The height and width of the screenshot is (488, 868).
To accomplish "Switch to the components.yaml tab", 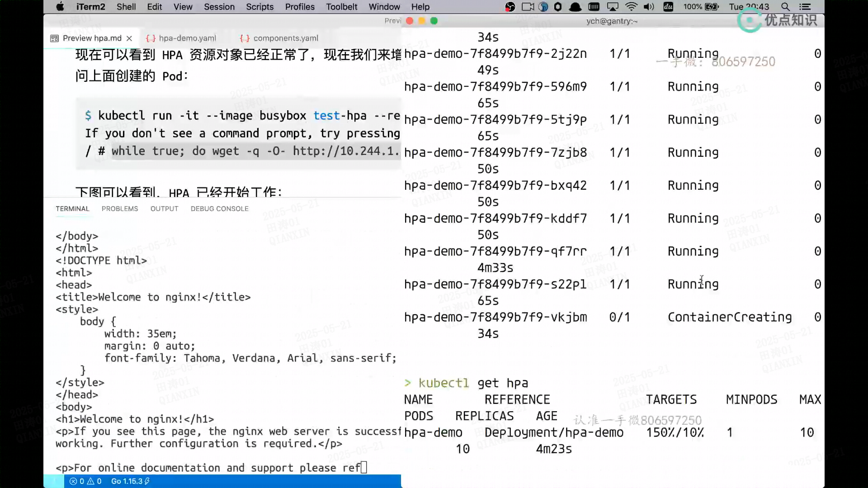I will pos(286,38).
